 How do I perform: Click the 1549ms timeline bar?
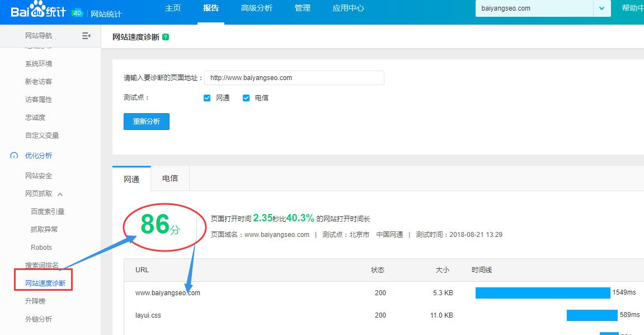[x=543, y=292]
